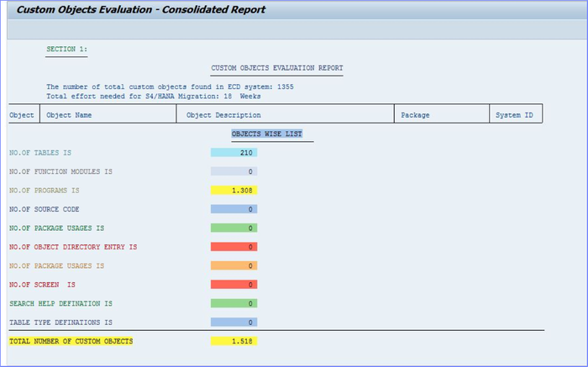Select the Package column header
This screenshot has width=588, height=367.
[416, 114]
